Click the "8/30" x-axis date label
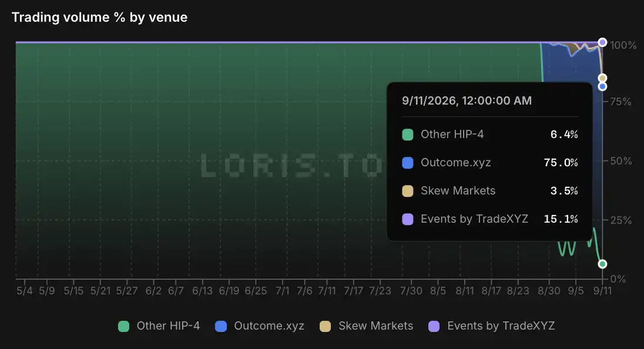This screenshot has height=349, width=644. tap(549, 291)
